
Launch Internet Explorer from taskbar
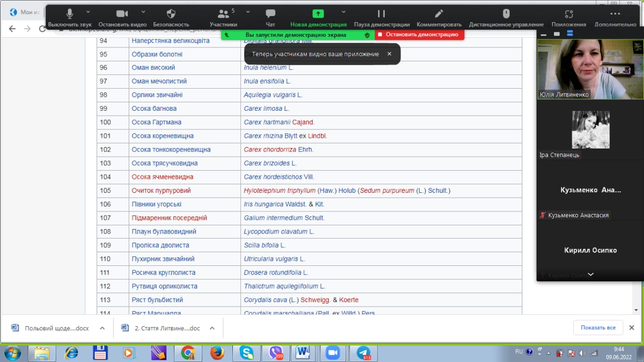[72, 353]
